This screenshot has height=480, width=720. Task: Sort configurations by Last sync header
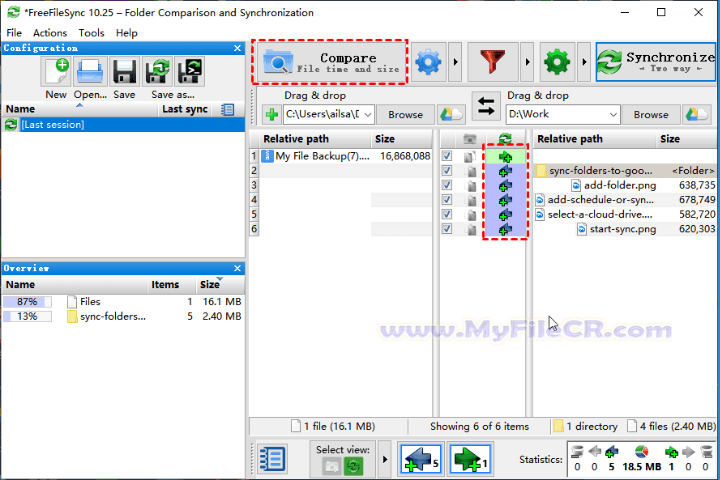(186, 109)
